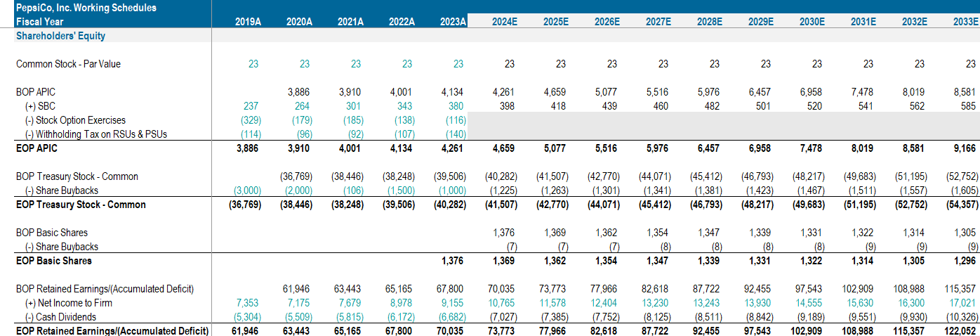This screenshot has height=336, width=980.
Task: Select the BOP Treasury Stock - Common label
Action: 77,176
